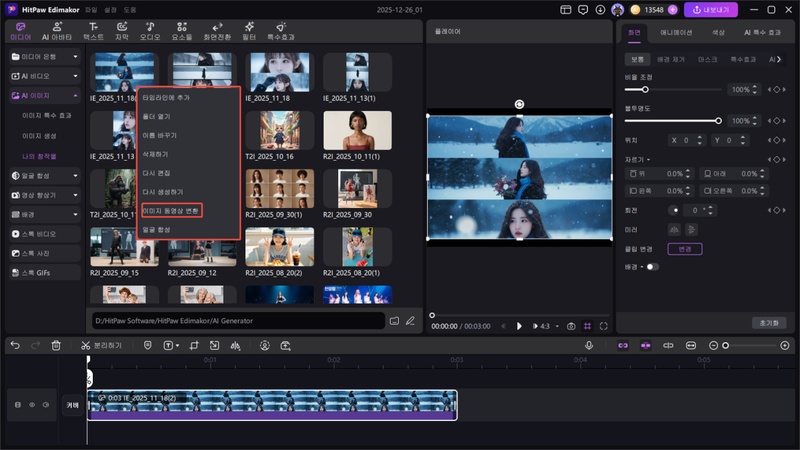This screenshot has height=450, width=800.
Task: Mute the timeline track audio
Action: [46, 405]
